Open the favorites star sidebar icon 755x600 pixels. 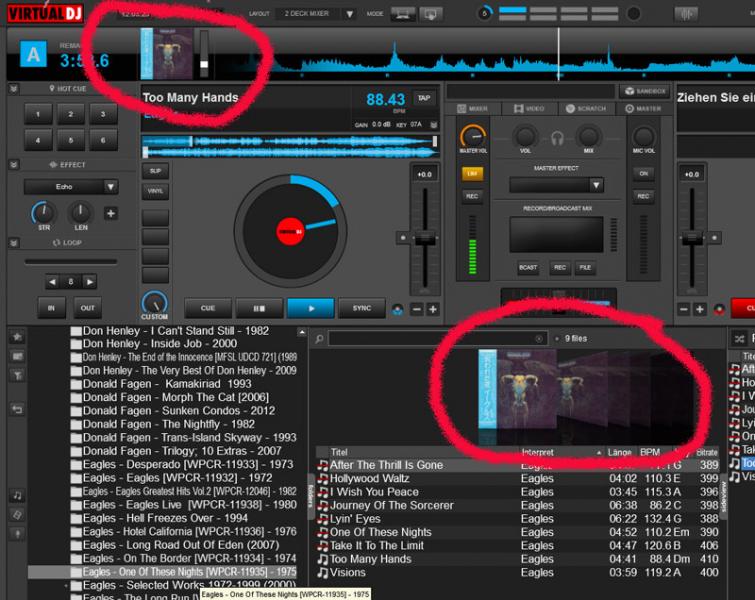pos(17,337)
